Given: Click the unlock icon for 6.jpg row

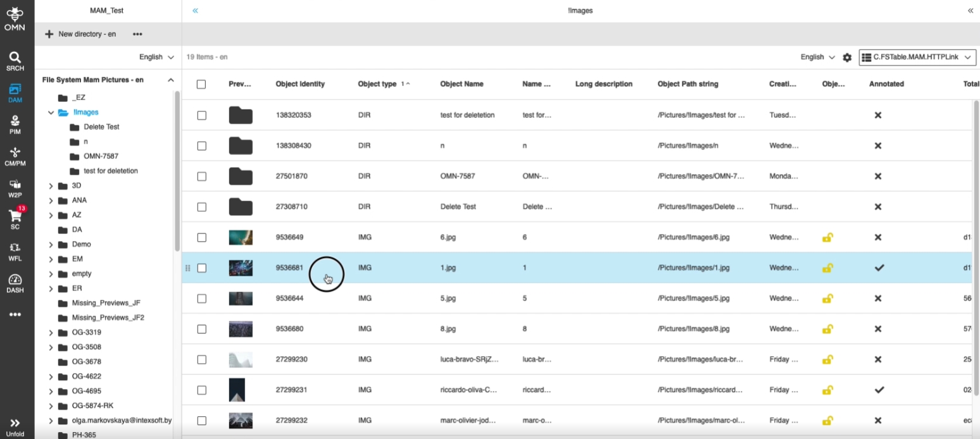Looking at the screenshot, I should pyautogui.click(x=827, y=238).
